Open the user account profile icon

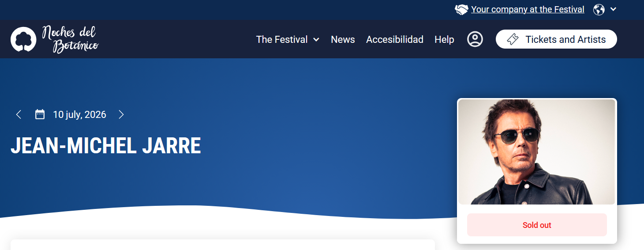click(x=475, y=39)
